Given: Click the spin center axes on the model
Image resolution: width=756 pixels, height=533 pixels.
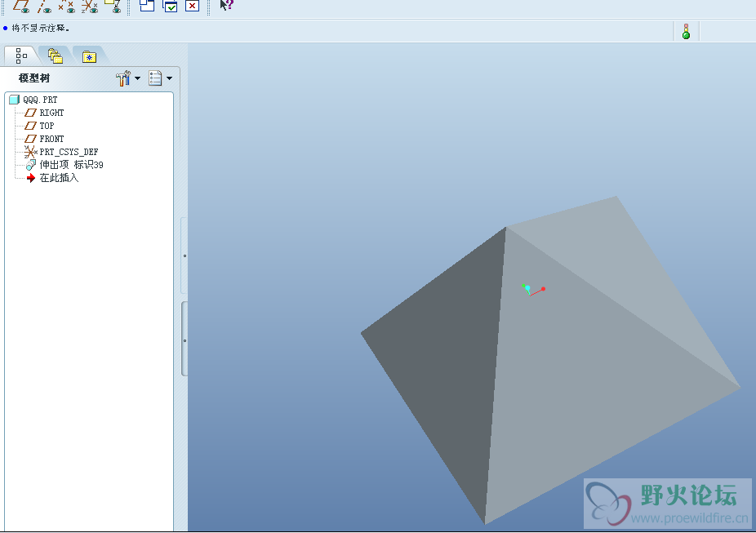Looking at the screenshot, I should pos(533,290).
